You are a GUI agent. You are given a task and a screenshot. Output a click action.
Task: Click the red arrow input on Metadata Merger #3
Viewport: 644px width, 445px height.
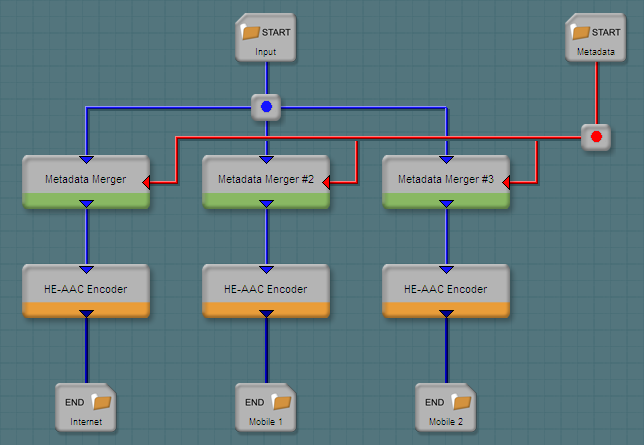click(506, 183)
